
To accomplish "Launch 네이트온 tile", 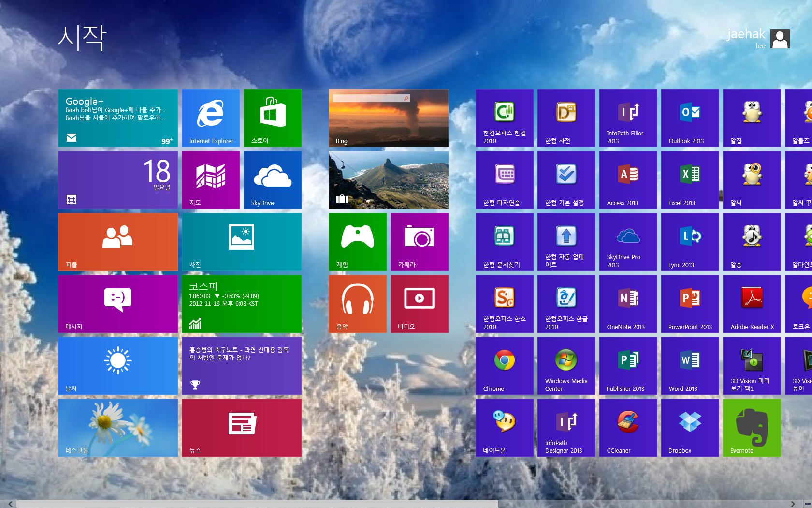I will [505, 428].
